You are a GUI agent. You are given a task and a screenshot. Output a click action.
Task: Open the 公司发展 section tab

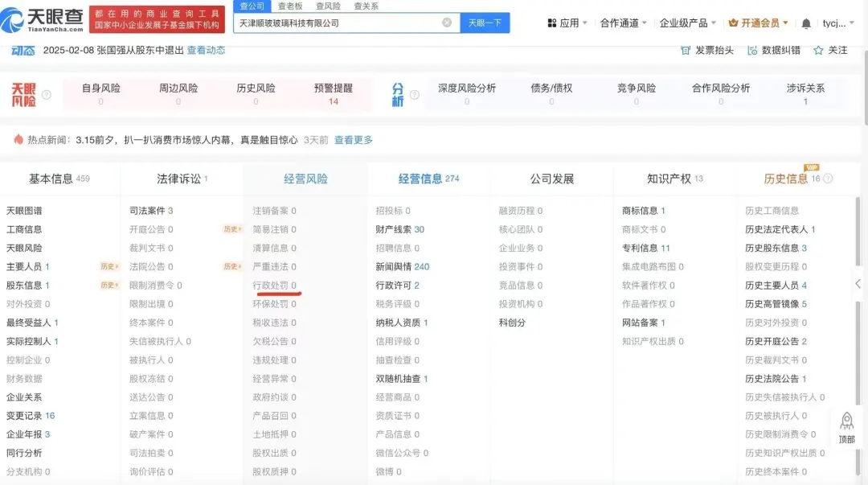[552, 179]
